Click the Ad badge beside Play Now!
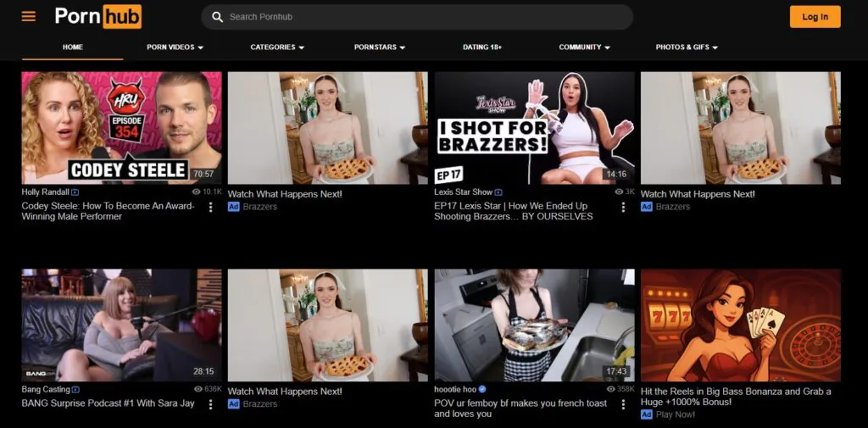The image size is (868, 428). pos(647,414)
